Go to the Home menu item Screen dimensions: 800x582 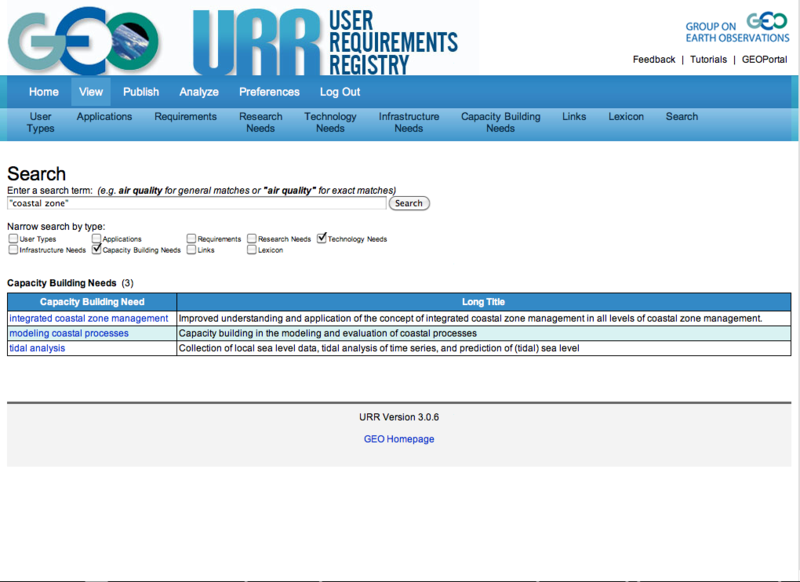[x=44, y=92]
